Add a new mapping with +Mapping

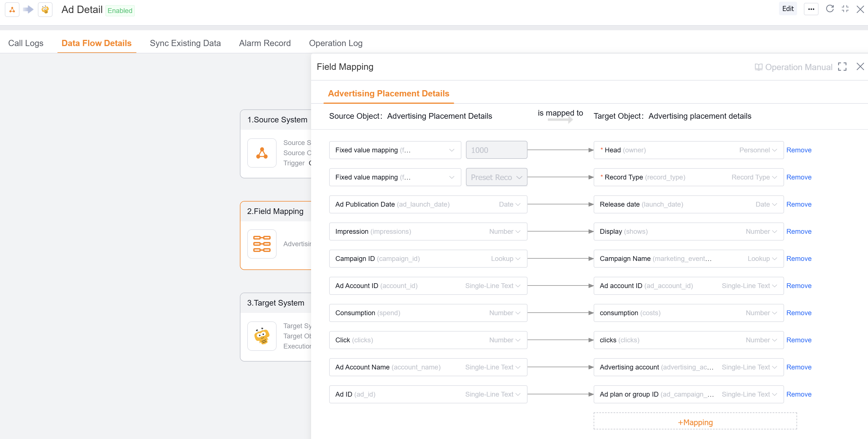pos(695,422)
